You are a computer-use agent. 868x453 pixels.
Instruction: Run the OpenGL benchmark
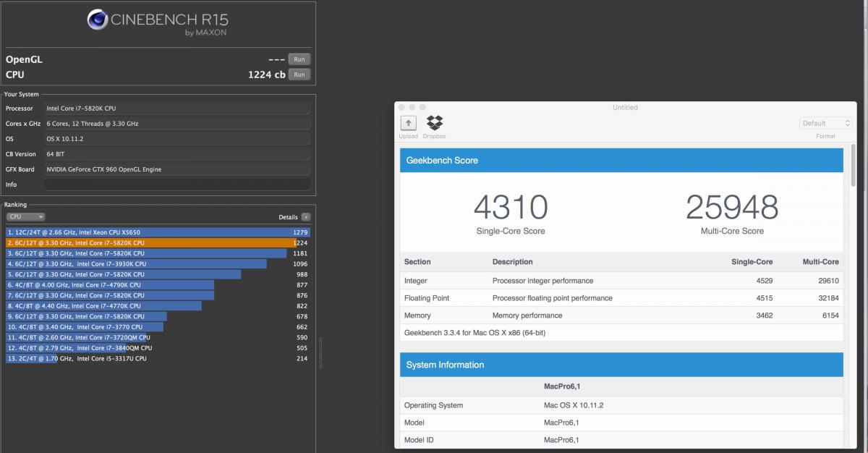(x=299, y=59)
